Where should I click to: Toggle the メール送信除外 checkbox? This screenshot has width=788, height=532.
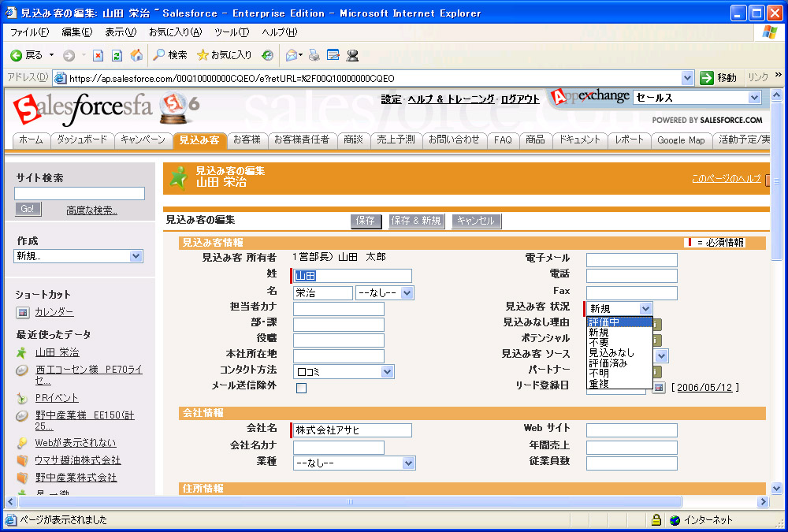[302, 388]
